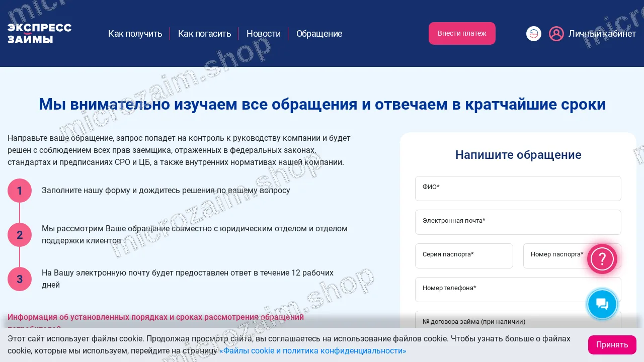
Task: Open the Информация об установленных порядках link
Action: coord(156,322)
